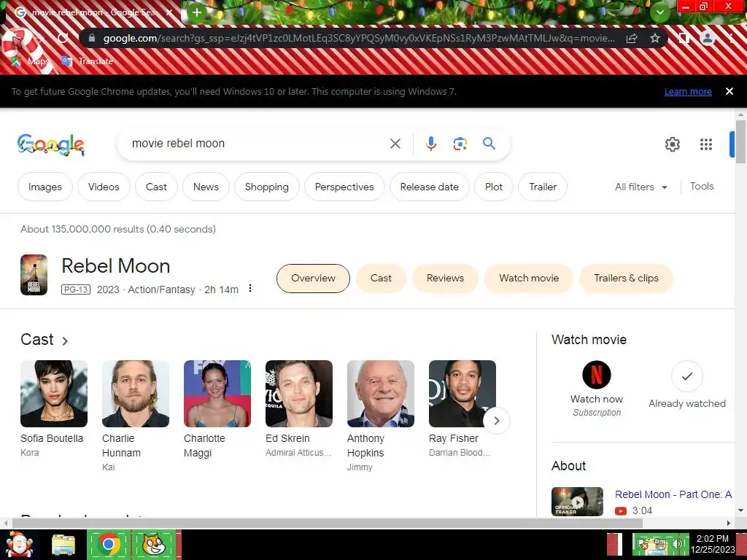Click the horizontal page scrollbar
Viewport: 747px width, 560px height.
pos(327,523)
